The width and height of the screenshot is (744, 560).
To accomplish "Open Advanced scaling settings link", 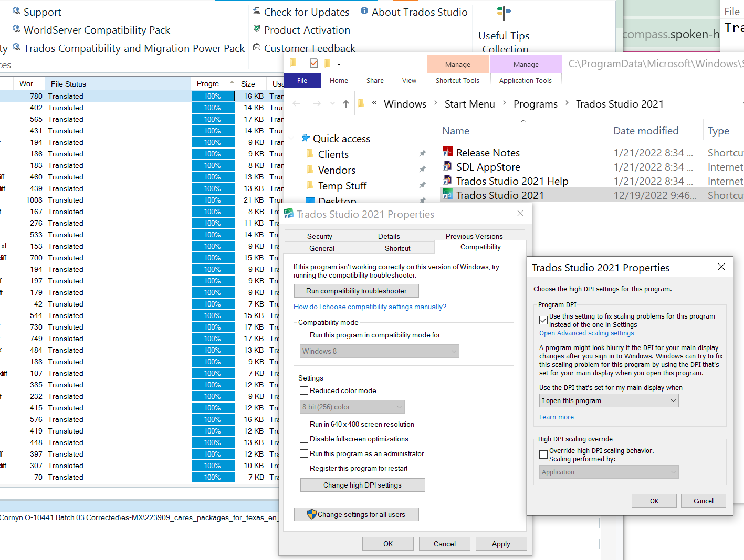I will point(586,333).
